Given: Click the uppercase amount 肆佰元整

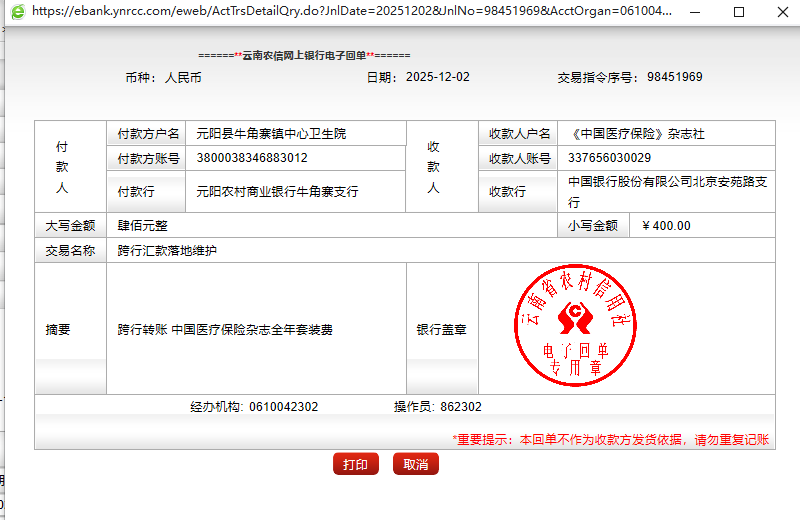Looking at the screenshot, I should tap(143, 226).
